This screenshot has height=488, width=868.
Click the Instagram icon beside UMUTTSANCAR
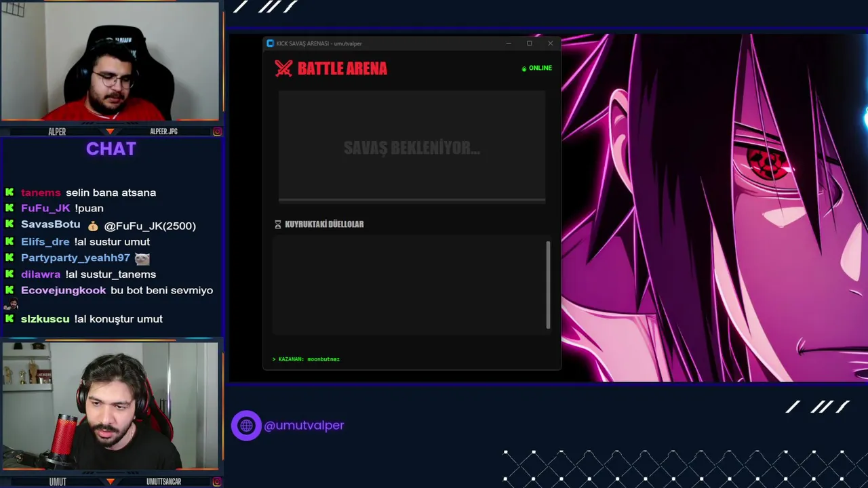[x=217, y=482]
